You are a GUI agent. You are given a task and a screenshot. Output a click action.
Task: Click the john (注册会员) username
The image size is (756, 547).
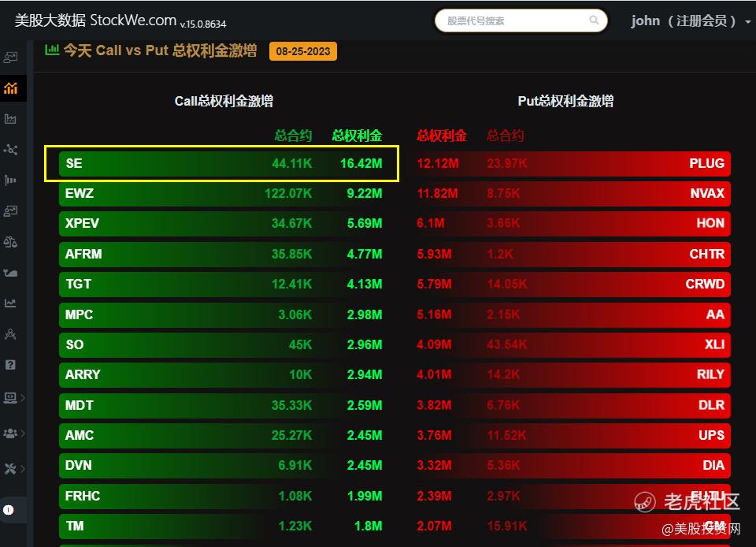(x=684, y=20)
